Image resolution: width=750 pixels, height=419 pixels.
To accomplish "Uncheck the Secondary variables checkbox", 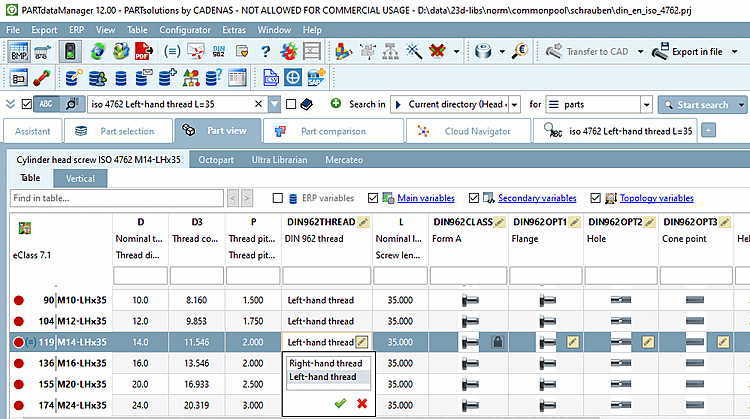I will tap(473, 198).
